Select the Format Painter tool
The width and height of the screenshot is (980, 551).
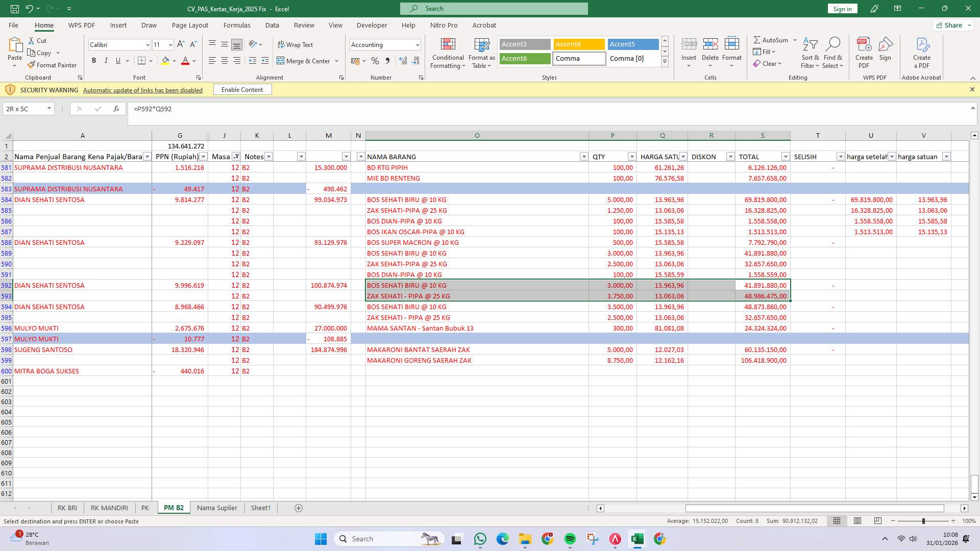pos(52,65)
